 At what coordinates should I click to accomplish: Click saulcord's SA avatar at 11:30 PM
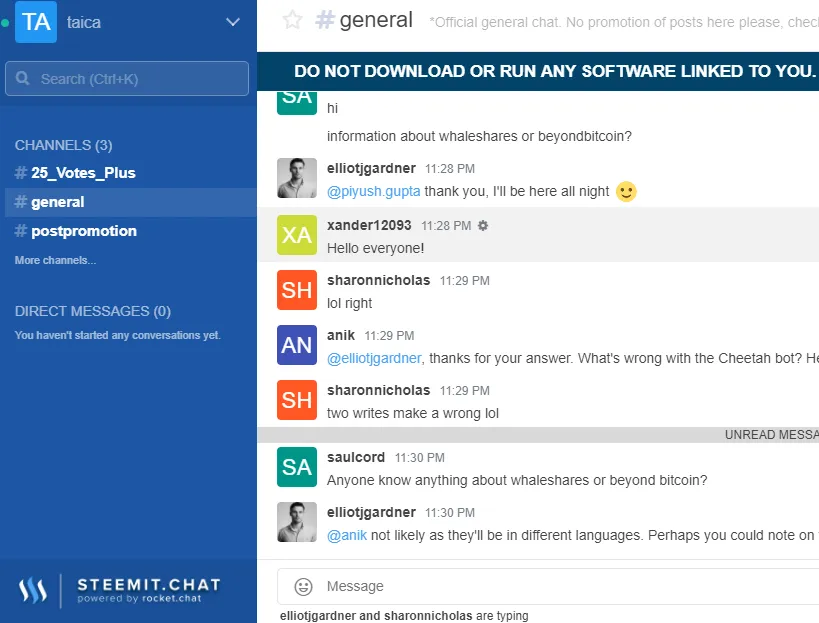297,467
